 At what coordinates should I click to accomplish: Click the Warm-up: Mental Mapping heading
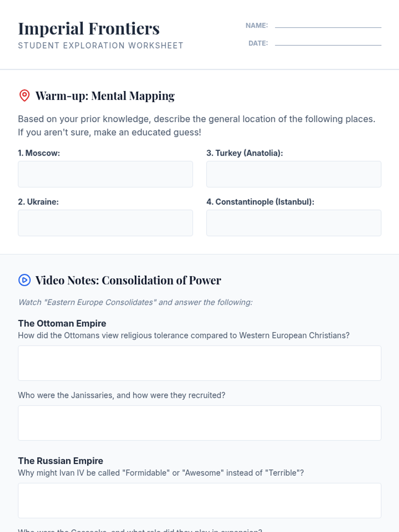pos(105,96)
